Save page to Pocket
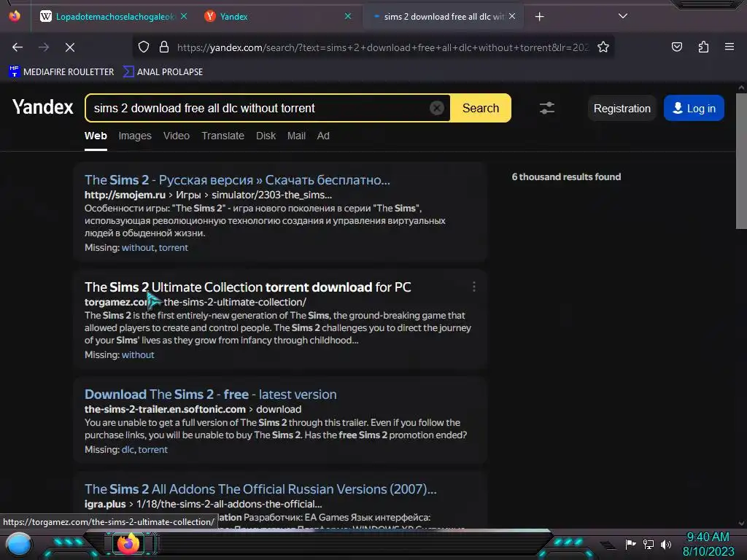The image size is (747, 560). click(x=676, y=47)
